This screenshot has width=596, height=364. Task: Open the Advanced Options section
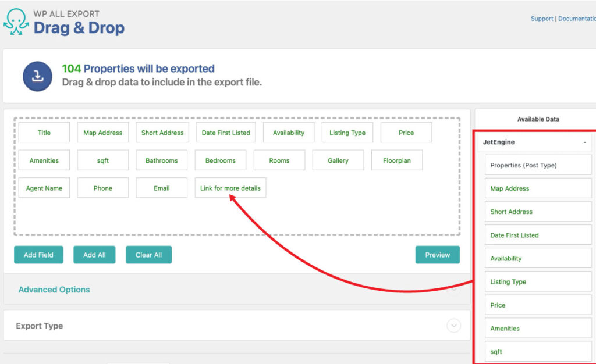(54, 290)
